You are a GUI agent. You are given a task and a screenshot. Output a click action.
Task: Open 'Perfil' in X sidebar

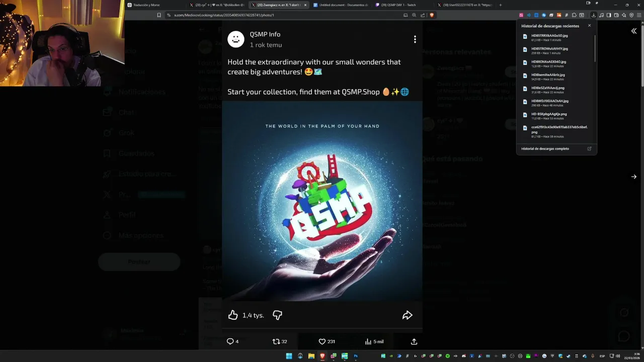119,215
